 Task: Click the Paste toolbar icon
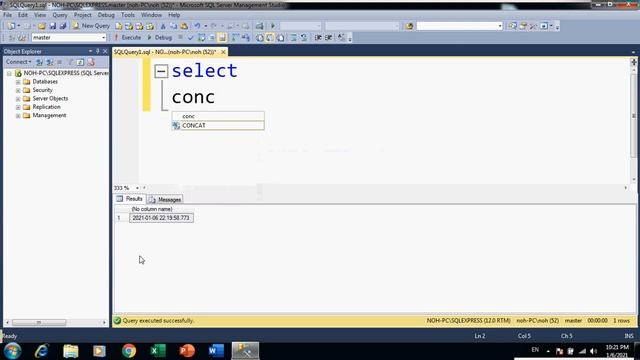click(x=184, y=26)
